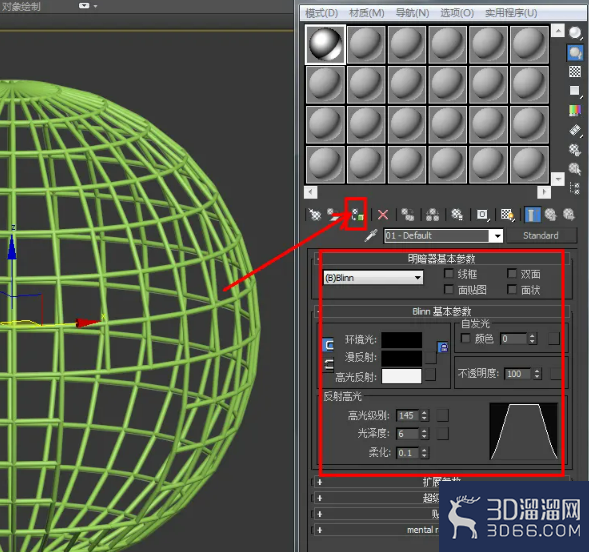This screenshot has height=552, width=589.
Task: Click Put Material to Scene icon
Action: click(332, 214)
